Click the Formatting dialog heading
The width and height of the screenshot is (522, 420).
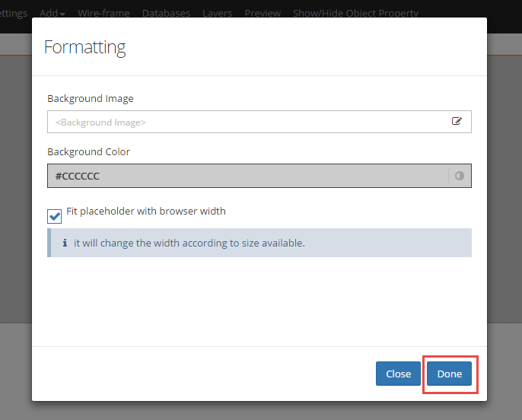[x=85, y=47]
